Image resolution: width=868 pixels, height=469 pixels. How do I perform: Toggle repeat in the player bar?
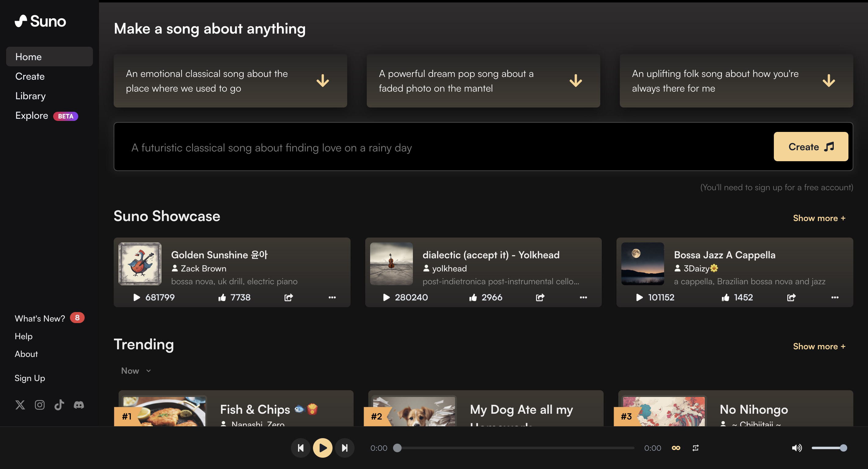[696, 448]
